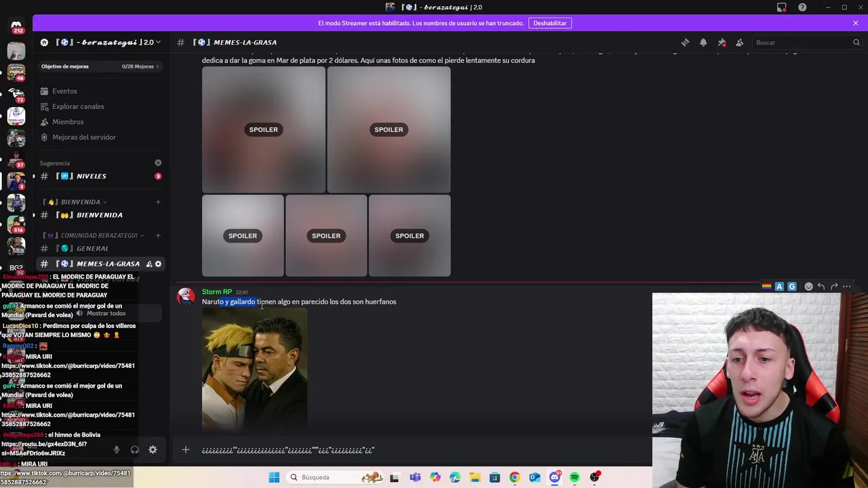Toggle the member list icon
868x488 pixels.
pos(740,42)
